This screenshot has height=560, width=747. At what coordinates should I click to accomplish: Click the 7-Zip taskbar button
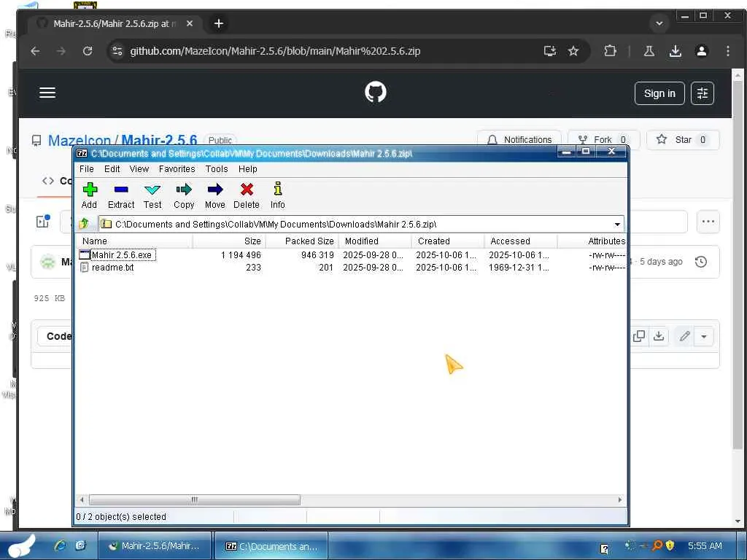[x=271, y=546]
